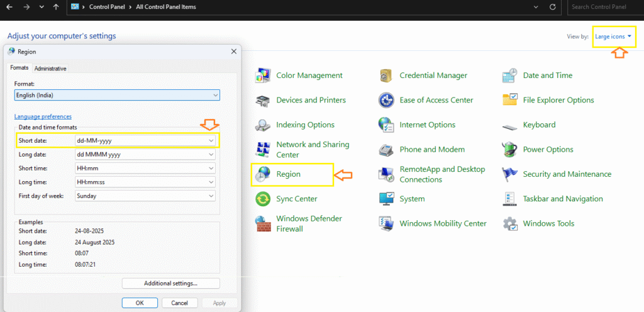Image resolution: width=644 pixels, height=312 pixels.
Task: Click the Long date example 24 August 2025
Action: [x=94, y=242]
